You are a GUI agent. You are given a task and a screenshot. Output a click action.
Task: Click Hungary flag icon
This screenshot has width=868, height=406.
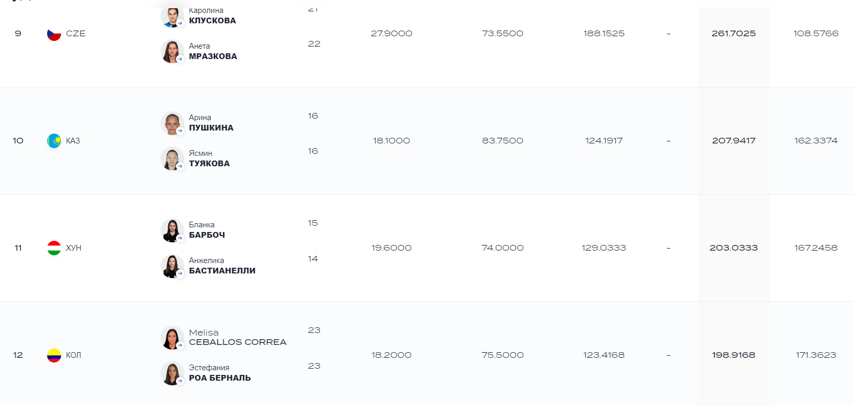(x=54, y=248)
